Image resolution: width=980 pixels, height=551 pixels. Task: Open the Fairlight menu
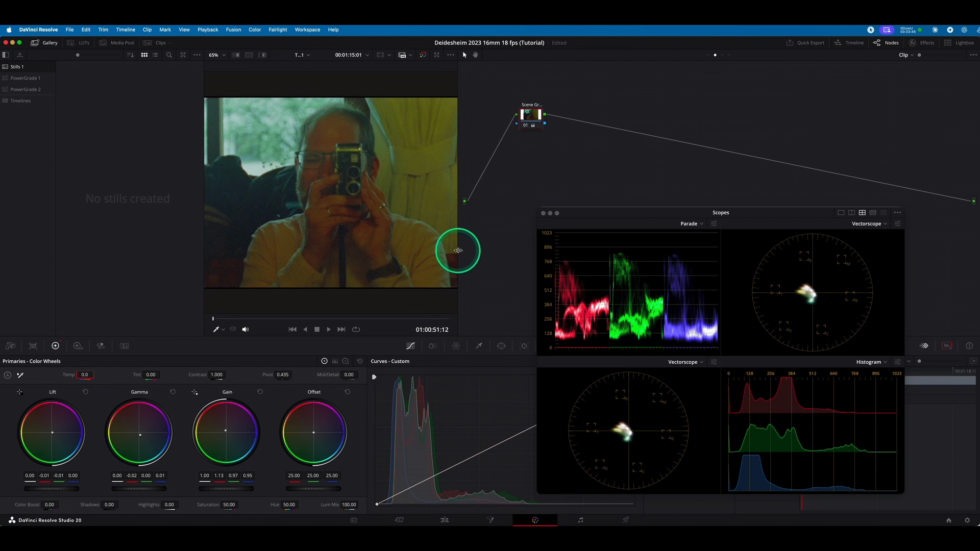coord(278,30)
